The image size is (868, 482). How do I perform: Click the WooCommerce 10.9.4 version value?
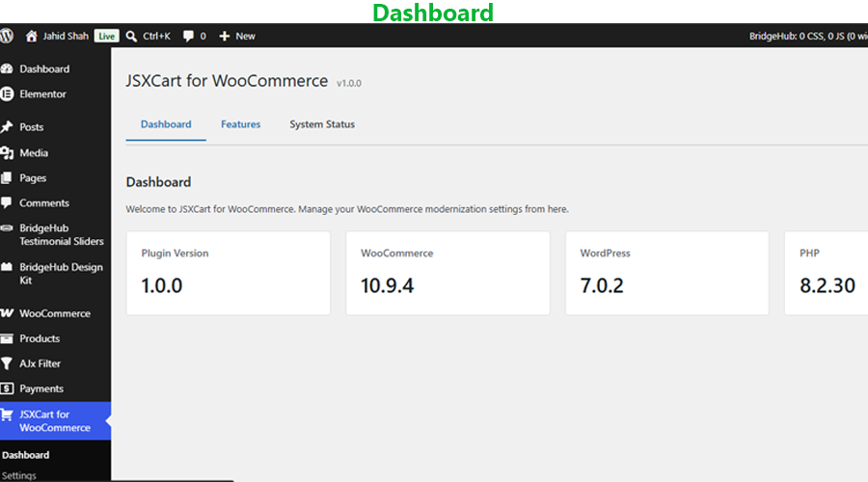pyautogui.click(x=387, y=285)
